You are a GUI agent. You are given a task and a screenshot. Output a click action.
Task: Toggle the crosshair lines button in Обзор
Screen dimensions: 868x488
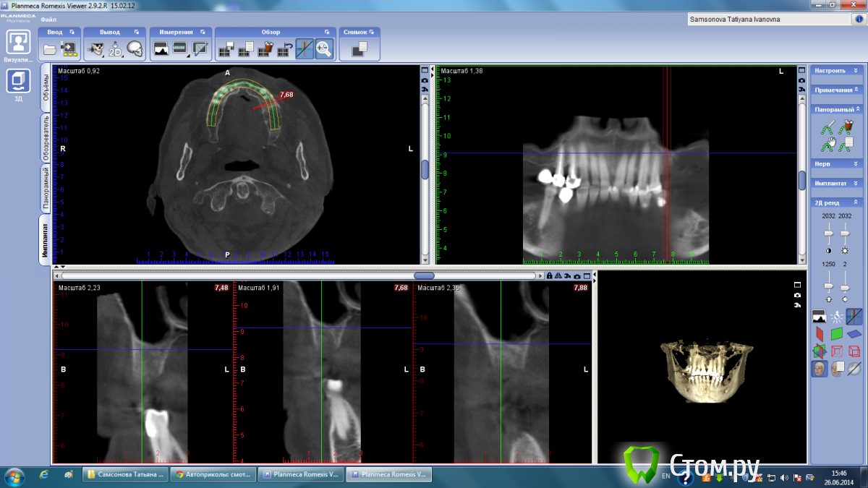click(305, 49)
